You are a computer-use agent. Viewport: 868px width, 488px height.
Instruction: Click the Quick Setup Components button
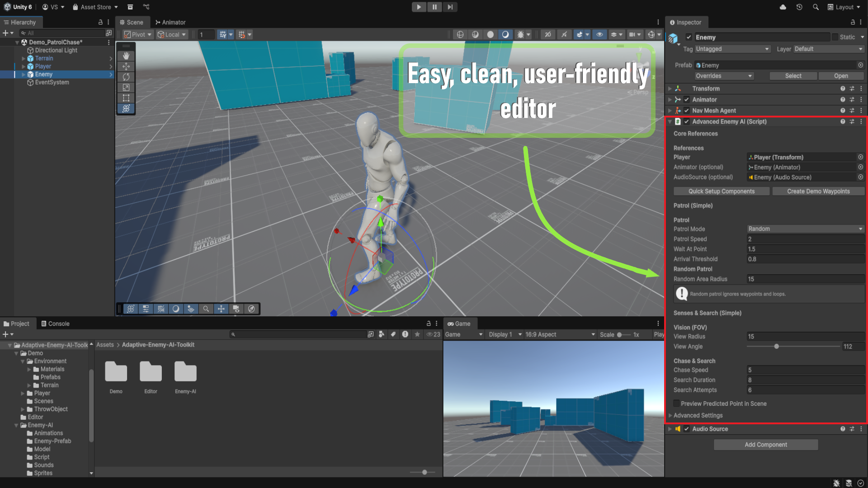(721, 191)
